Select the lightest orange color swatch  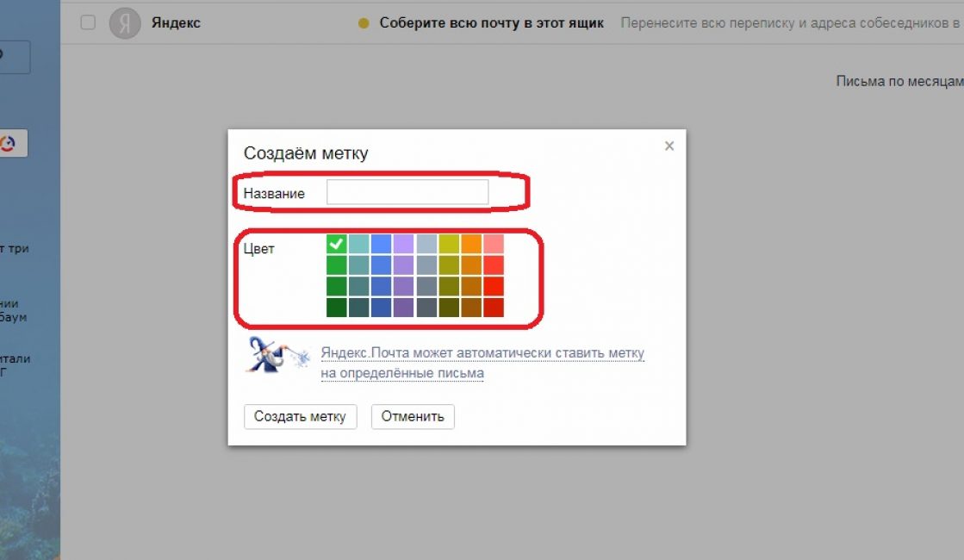pos(471,244)
